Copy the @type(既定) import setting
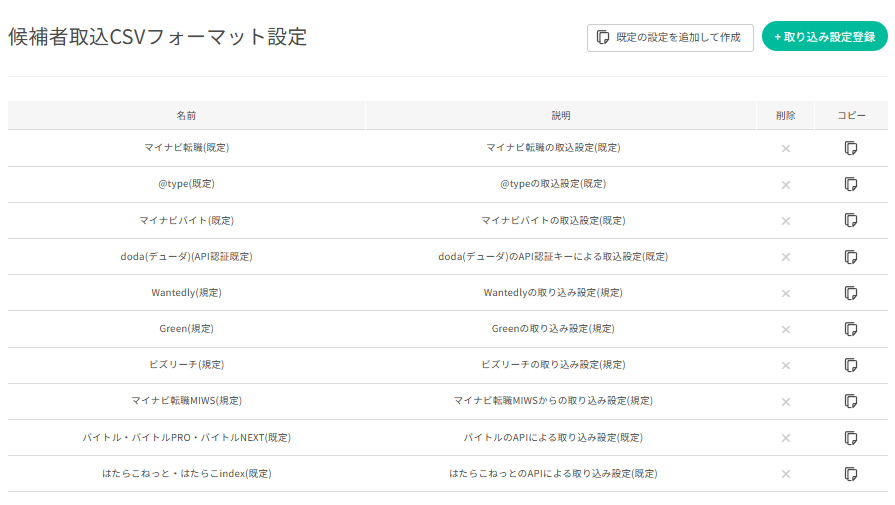Screen dimensions: 895x505 [851, 184]
